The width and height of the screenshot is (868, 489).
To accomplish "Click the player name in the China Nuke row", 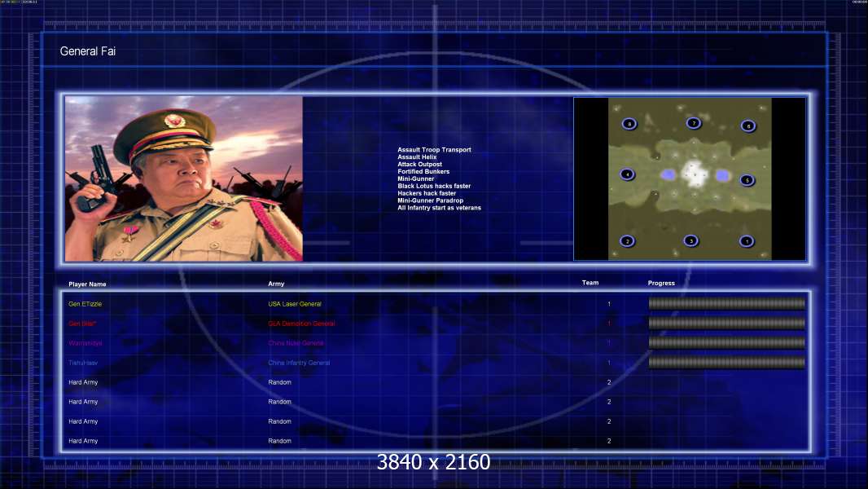I will coord(85,343).
